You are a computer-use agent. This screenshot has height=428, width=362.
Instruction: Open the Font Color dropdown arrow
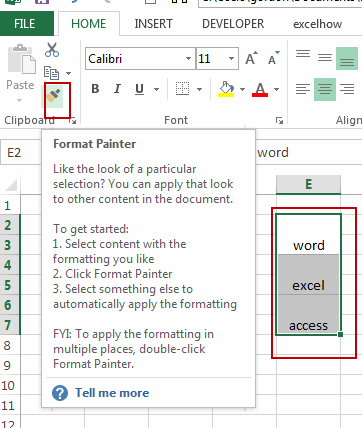point(276,89)
